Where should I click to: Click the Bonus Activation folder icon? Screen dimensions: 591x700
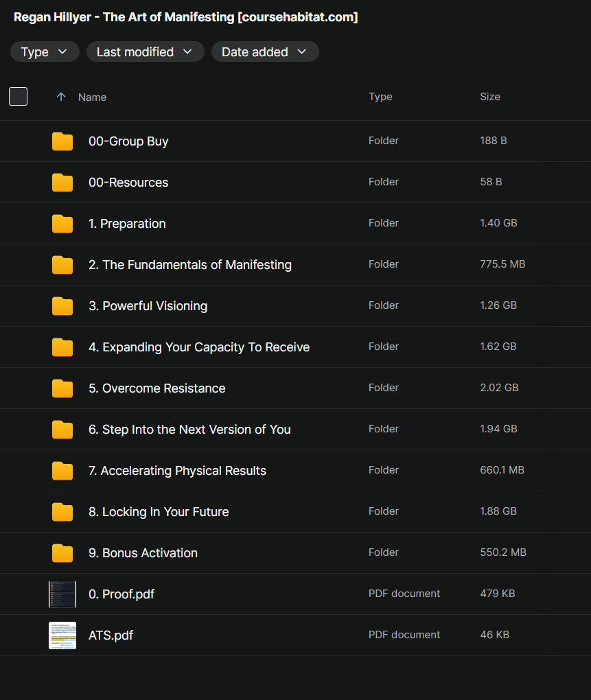pyautogui.click(x=62, y=553)
